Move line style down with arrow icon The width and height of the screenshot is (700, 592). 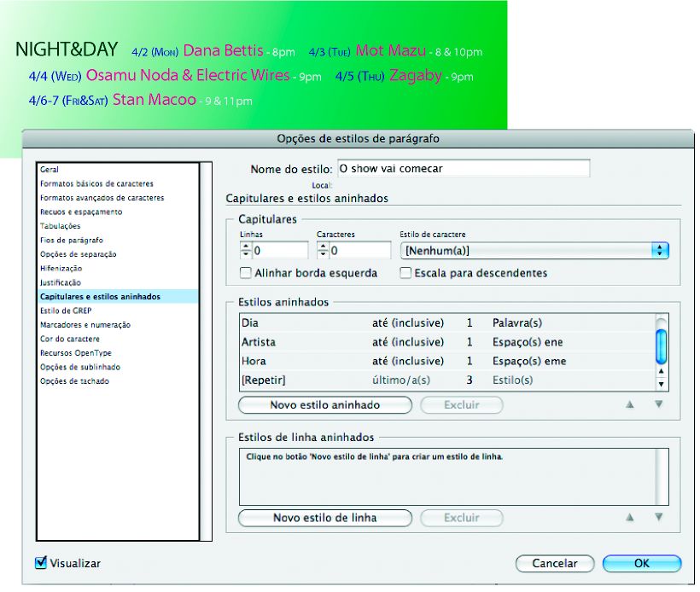point(658,518)
